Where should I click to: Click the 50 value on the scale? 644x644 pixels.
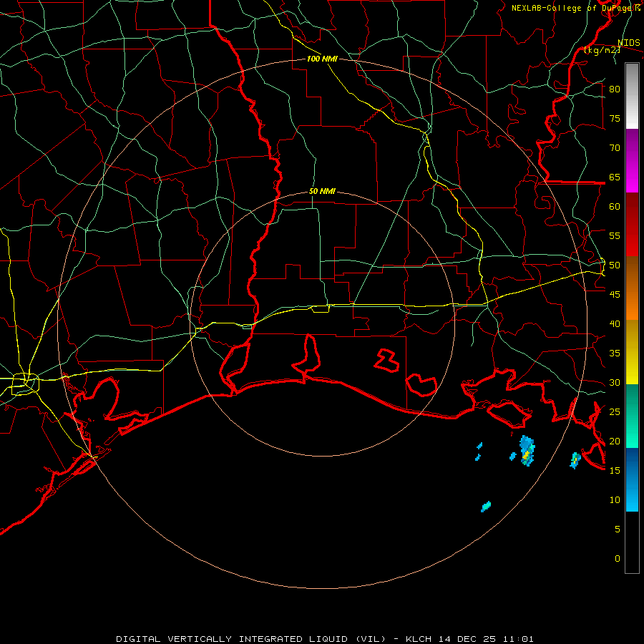(x=615, y=265)
